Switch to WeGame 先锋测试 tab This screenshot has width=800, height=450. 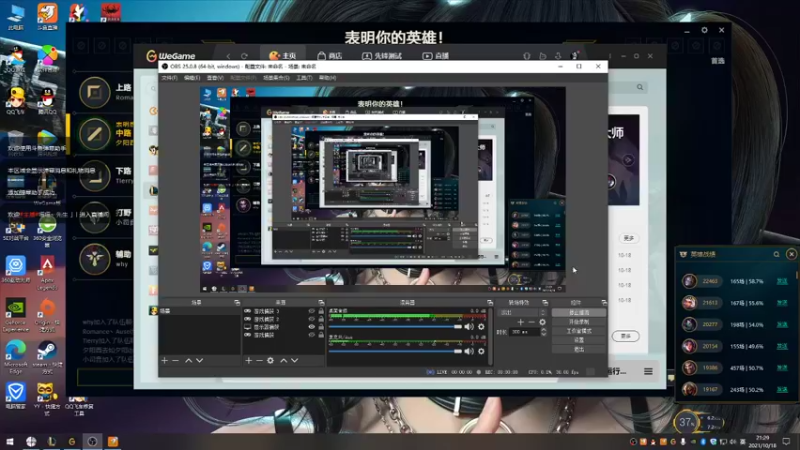tap(382, 56)
